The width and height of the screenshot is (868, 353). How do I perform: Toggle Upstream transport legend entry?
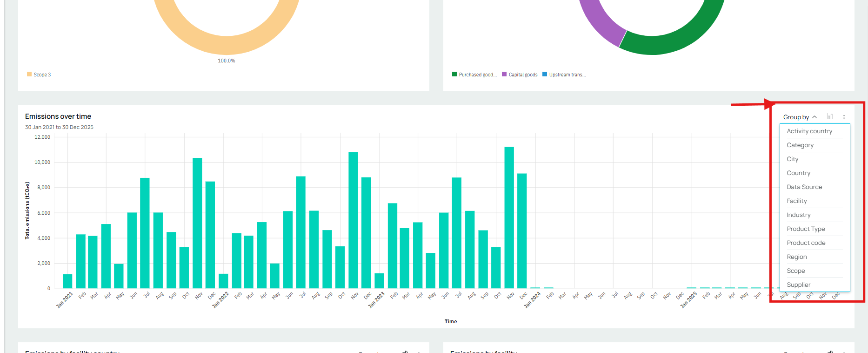click(x=564, y=75)
